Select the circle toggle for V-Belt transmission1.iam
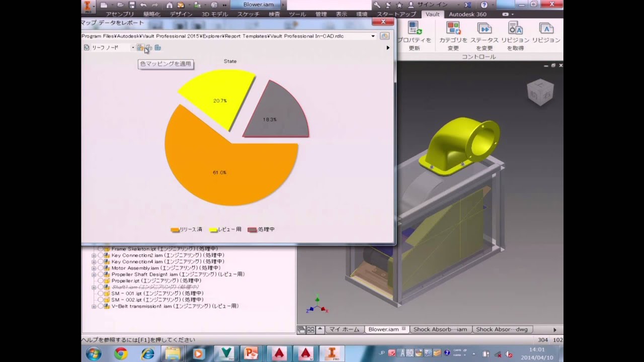Image resolution: width=644 pixels, height=362 pixels. [100, 306]
